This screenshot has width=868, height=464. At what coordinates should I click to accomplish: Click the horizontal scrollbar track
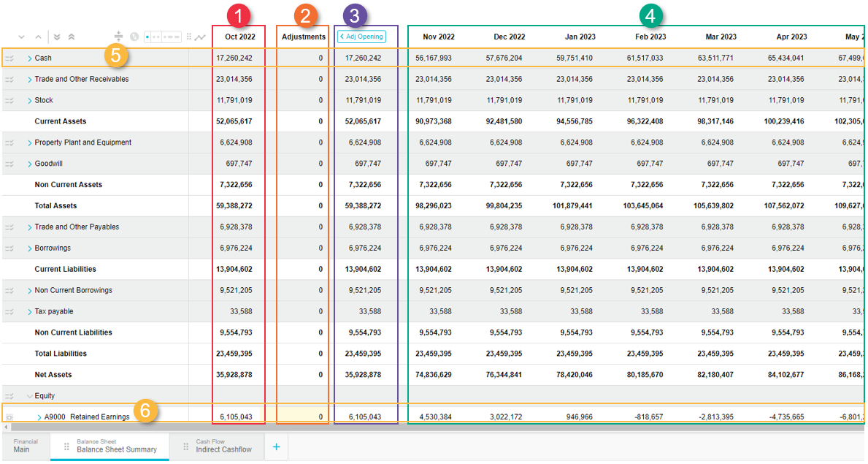point(438,427)
